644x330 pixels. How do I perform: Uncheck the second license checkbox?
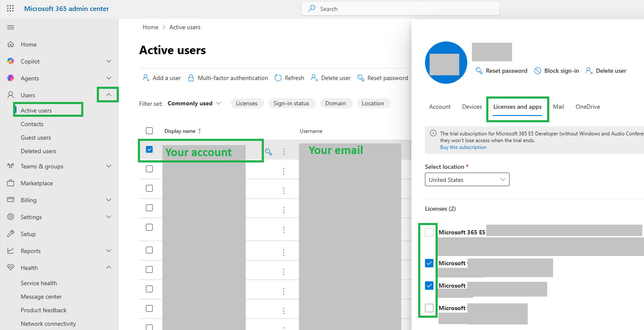(x=429, y=263)
